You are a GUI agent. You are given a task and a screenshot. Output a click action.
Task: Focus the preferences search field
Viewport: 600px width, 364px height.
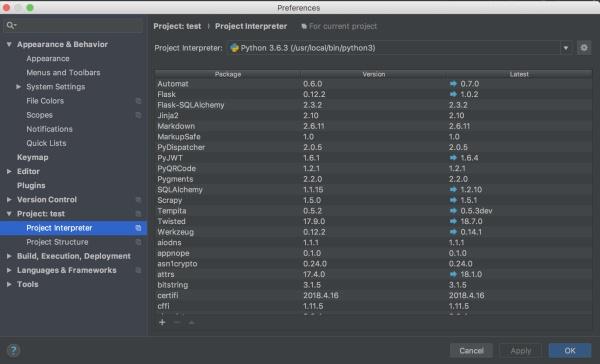73,25
